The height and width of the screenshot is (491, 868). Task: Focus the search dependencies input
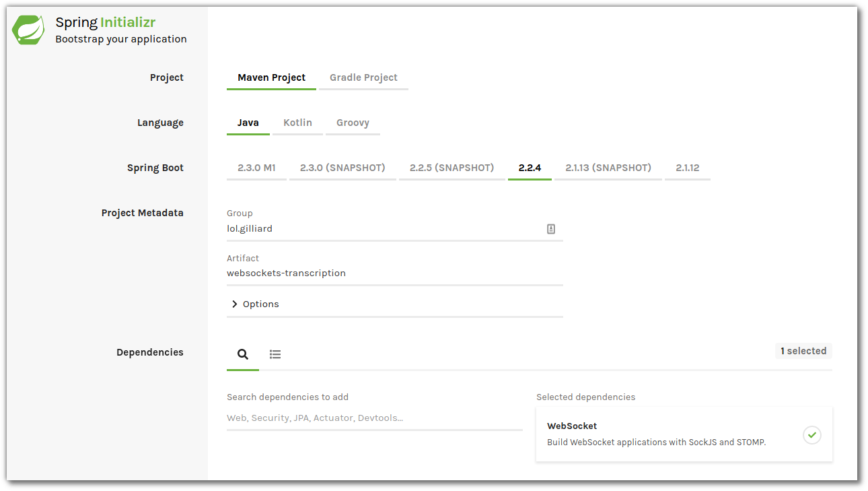(x=375, y=418)
